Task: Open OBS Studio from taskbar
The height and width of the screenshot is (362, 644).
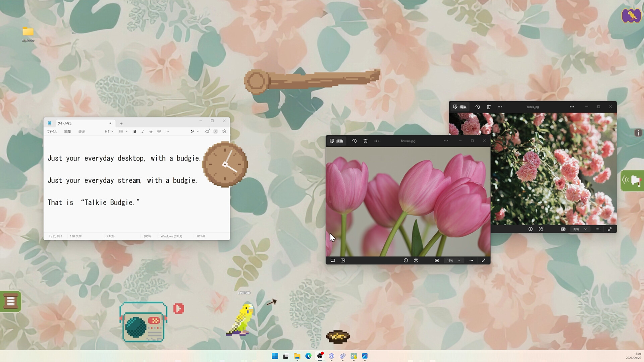Action: point(320,356)
